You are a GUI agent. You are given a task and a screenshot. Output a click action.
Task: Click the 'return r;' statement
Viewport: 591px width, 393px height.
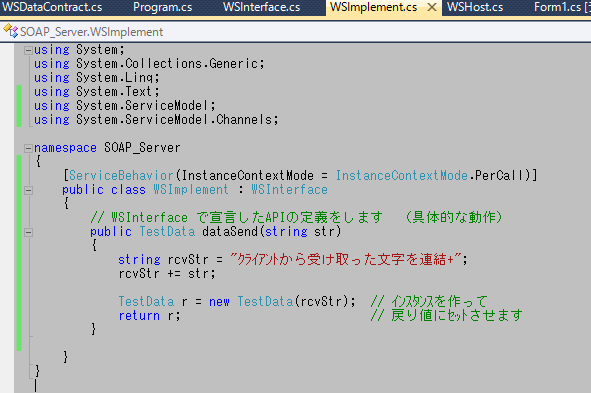click(x=150, y=315)
